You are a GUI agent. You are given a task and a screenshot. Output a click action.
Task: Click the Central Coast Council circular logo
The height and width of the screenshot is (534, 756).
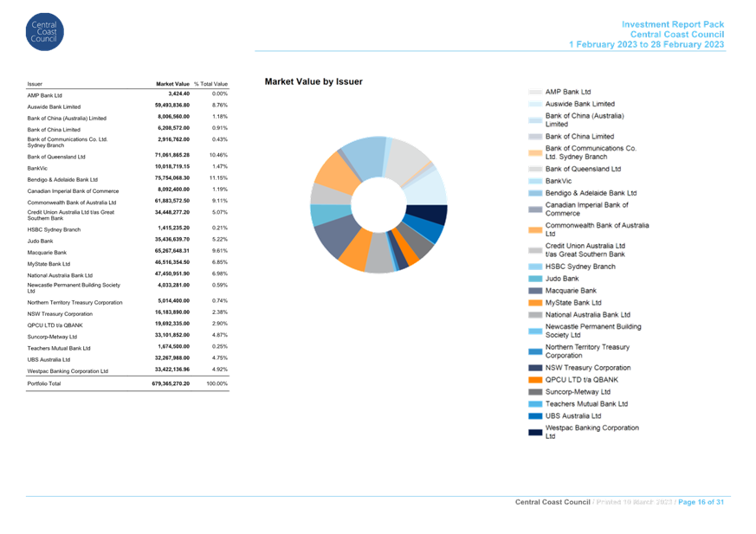click(x=44, y=32)
